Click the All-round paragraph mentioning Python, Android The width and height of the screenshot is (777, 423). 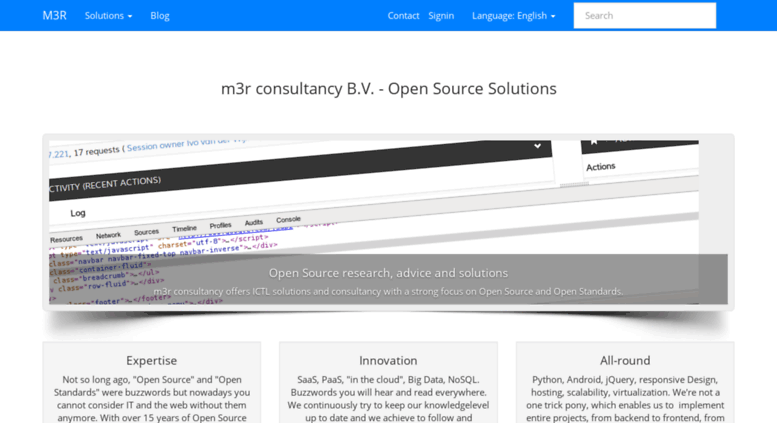[625, 399]
